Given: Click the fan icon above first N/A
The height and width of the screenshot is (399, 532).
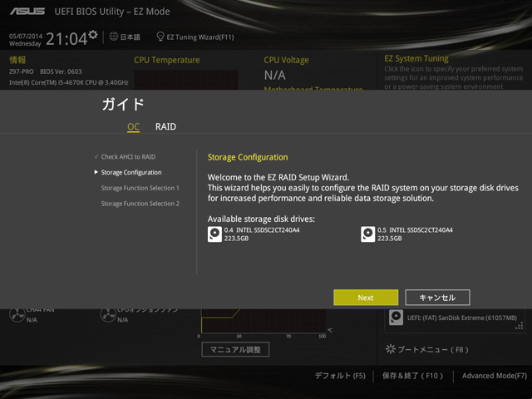Looking at the screenshot, I should click(x=17, y=315).
